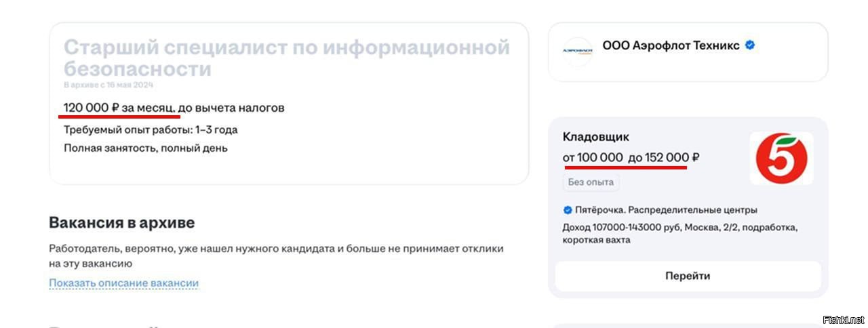Screen dimensions: 868x328
Task: Click the Доход 107000-143000 руб description
Action: [680, 233]
